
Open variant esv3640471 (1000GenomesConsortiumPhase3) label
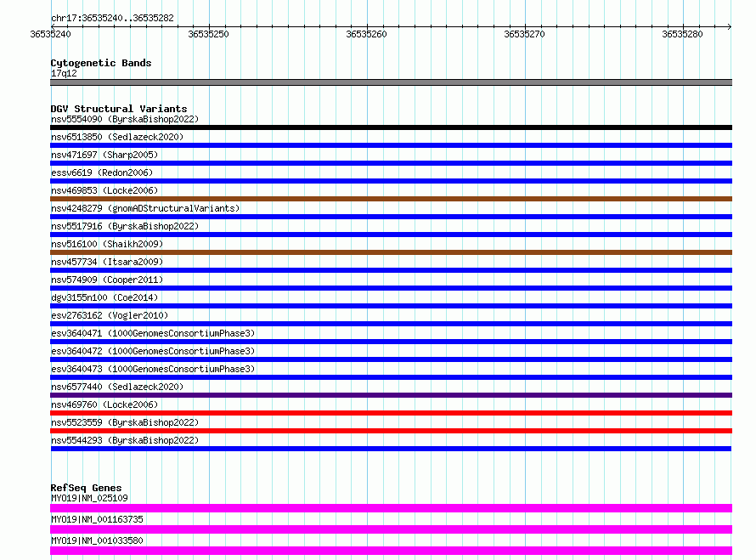click(x=153, y=333)
